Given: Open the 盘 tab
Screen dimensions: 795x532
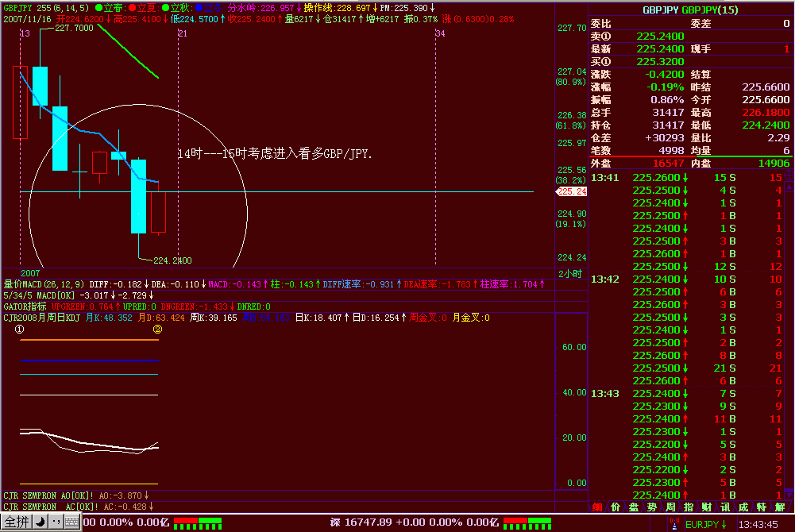Looking at the screenshot, I should [x=633, y=507].
